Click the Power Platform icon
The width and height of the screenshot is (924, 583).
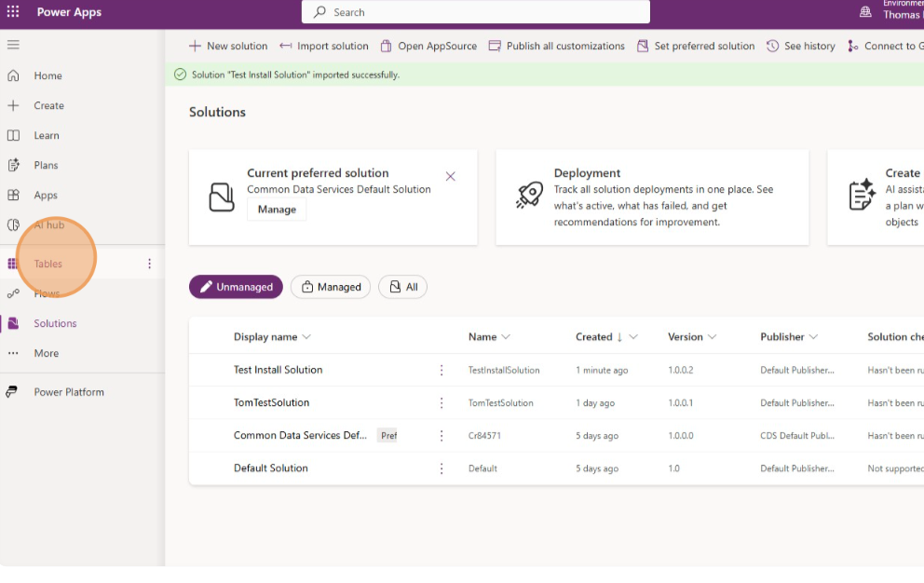(x=12, y=392)
